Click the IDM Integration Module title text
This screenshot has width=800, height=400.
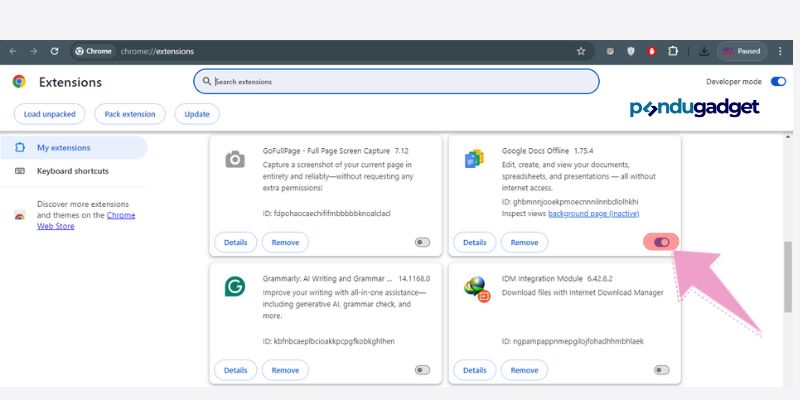point(542,279)
